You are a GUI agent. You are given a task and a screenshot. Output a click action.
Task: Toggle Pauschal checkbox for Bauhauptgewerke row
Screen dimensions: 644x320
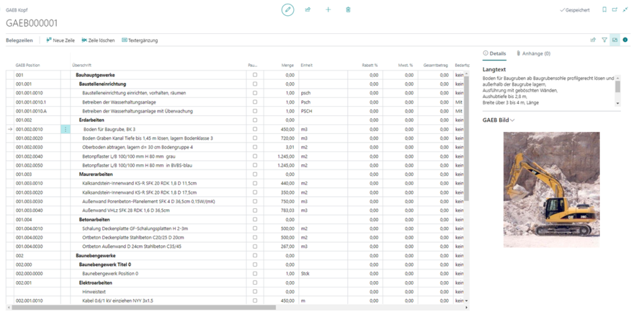point(255,75)
